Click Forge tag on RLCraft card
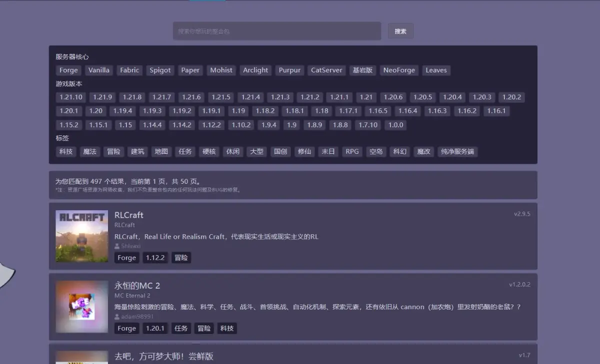The image size is (600, 364). coord(127,258)
